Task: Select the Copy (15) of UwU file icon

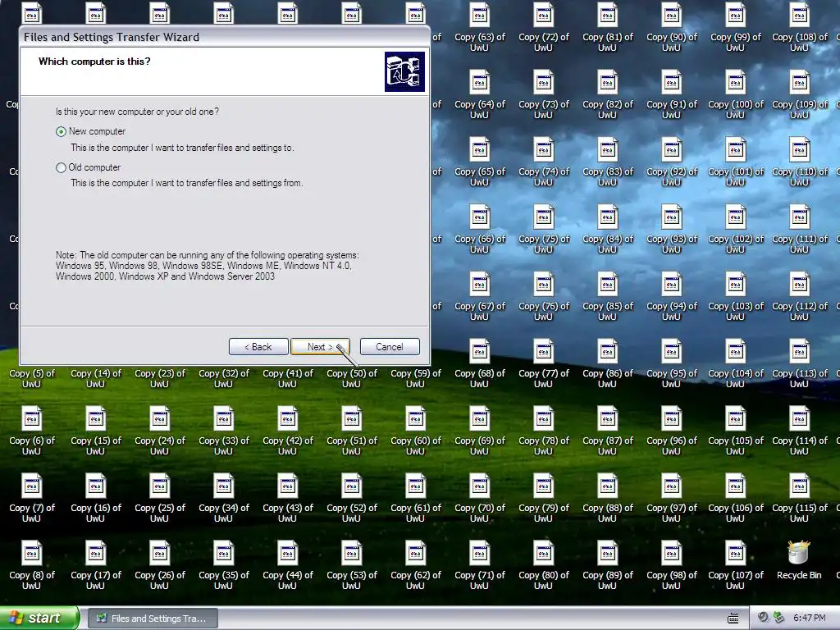Action: click(95, 419)
